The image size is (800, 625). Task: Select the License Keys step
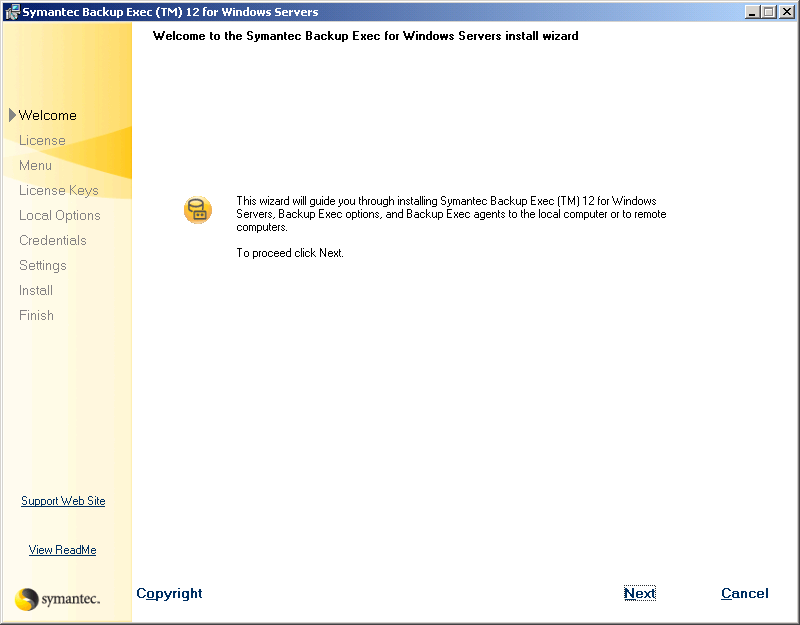pyautogui.click(x=59, y=190)
